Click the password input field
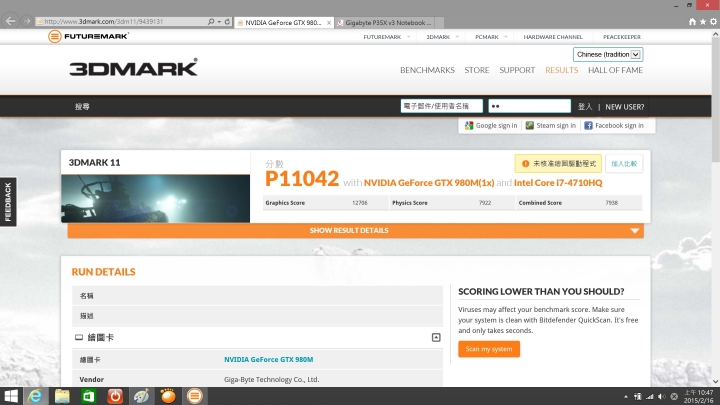 click(529, 106)
